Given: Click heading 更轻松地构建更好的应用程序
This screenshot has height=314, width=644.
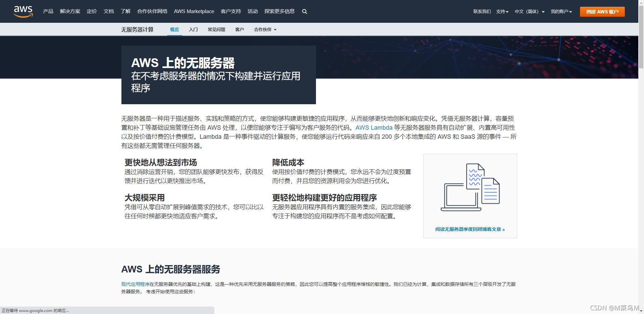Looking at the screenshot, I should pyautogui.click(x=324, y=198).
